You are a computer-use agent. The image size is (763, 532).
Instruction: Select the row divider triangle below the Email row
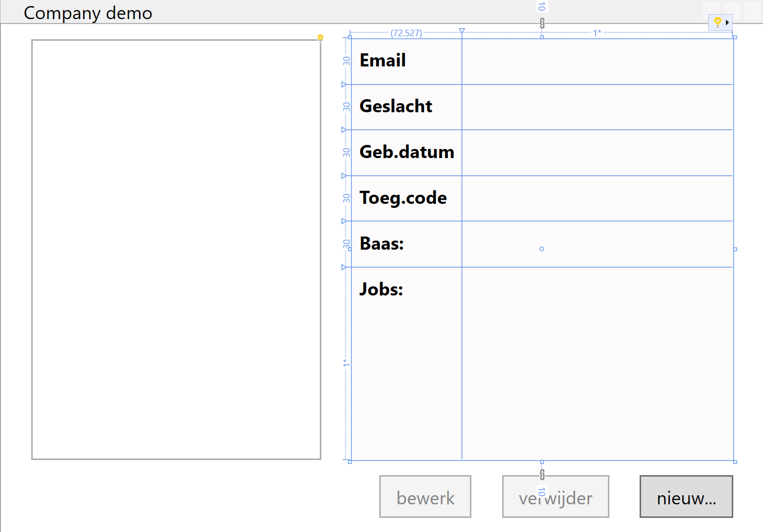click(344, 85)
